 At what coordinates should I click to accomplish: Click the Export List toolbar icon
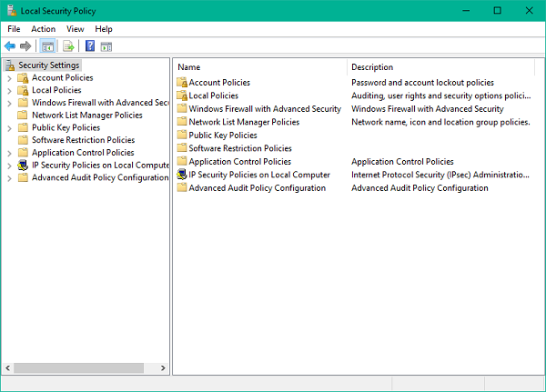[x=68, y=46]
